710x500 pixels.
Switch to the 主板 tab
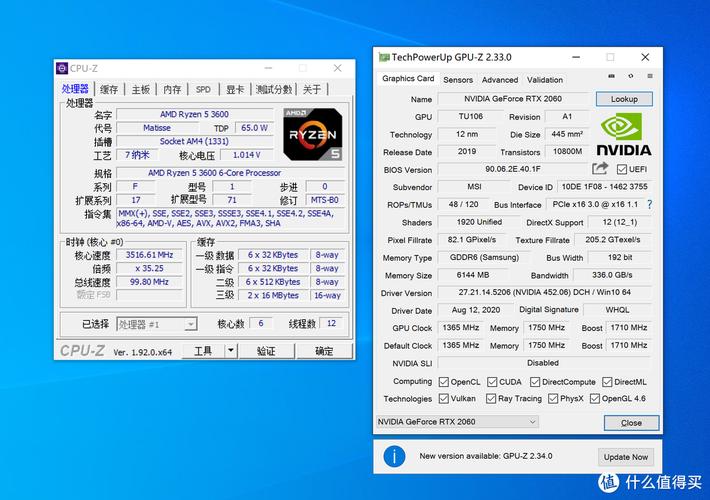click(141, 90)
